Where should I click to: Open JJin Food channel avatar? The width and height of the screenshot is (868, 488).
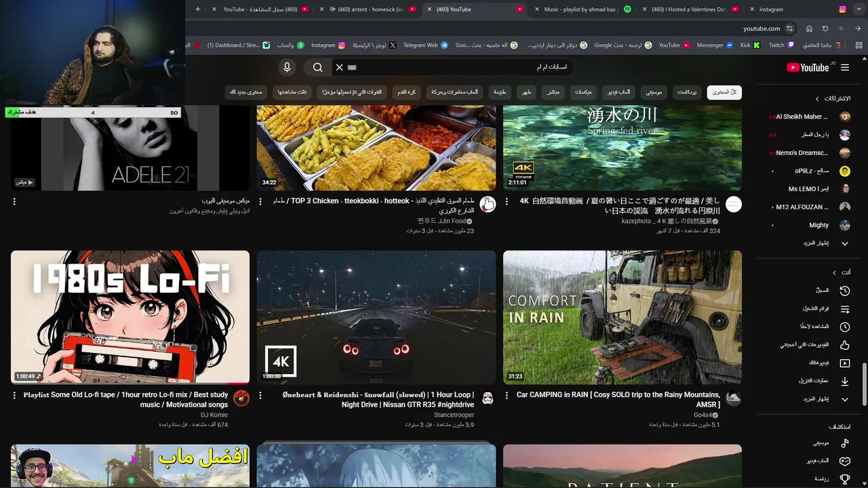[488, 204]
